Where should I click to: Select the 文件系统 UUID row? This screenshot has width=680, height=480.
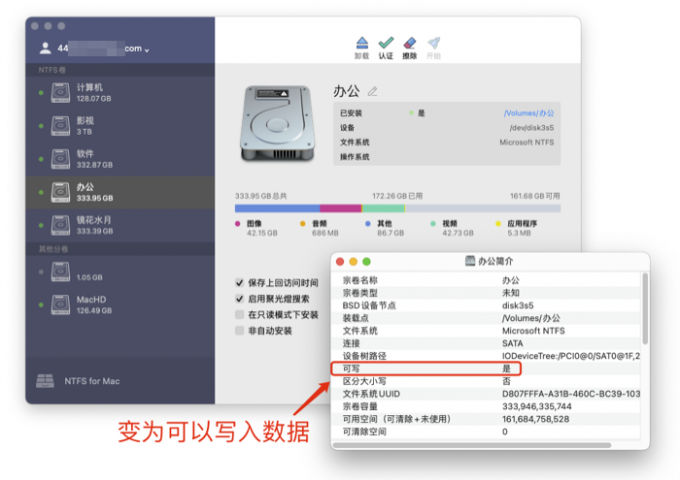coord(487,394)
